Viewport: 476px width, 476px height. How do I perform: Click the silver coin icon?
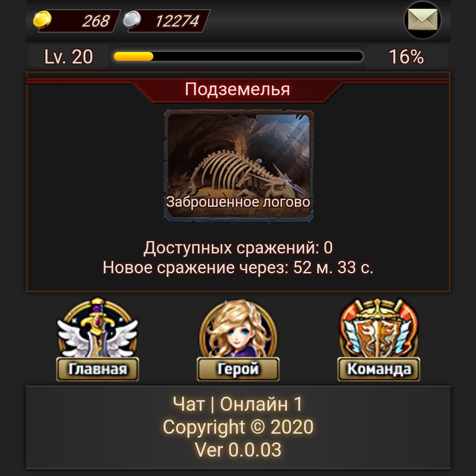coord(132,20)
